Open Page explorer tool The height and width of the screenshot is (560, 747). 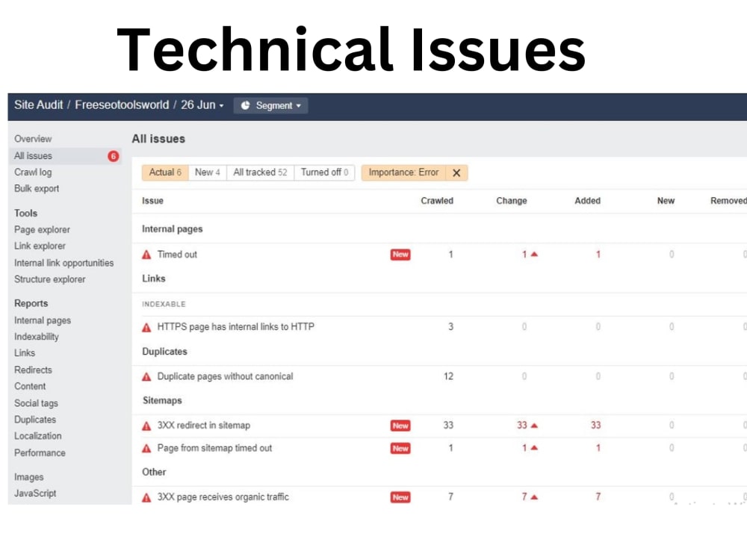pos(42,229)
